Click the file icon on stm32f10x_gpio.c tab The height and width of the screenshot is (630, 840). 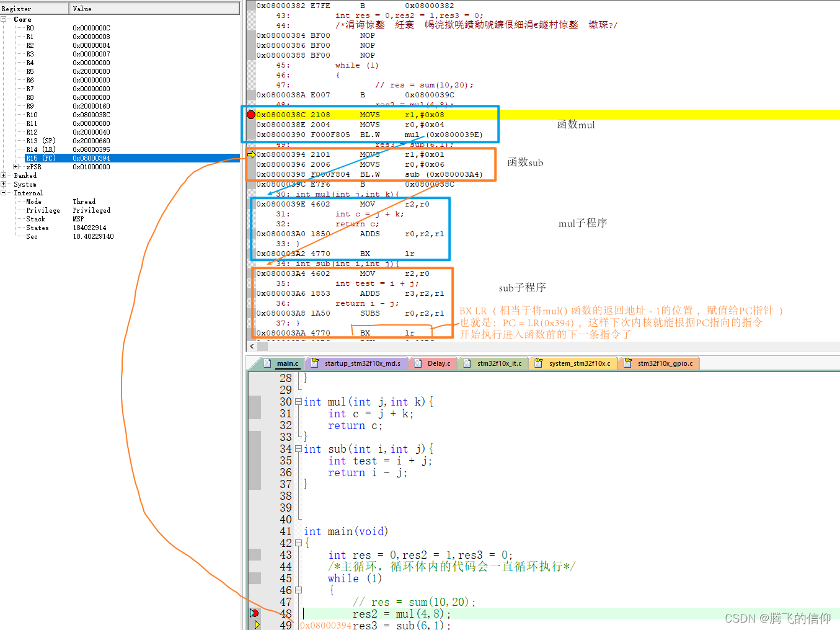click(626, 363)
